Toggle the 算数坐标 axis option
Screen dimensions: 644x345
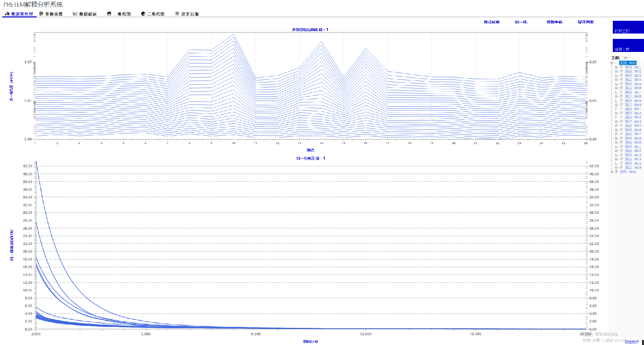pyautogui.click(x=554, y=22)
